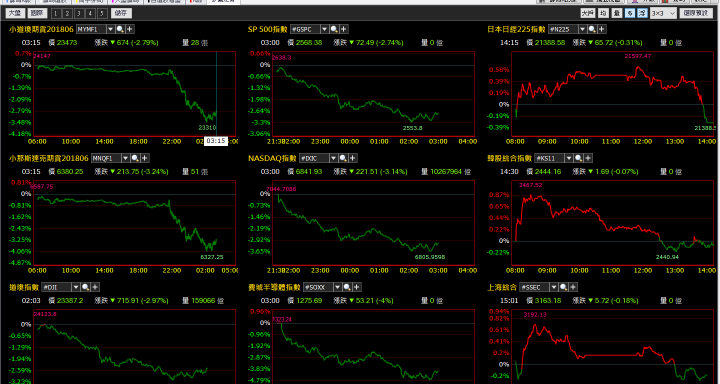
Task: Click 小那斯達克 low label 6327.25
Action: tap(212, 257)
